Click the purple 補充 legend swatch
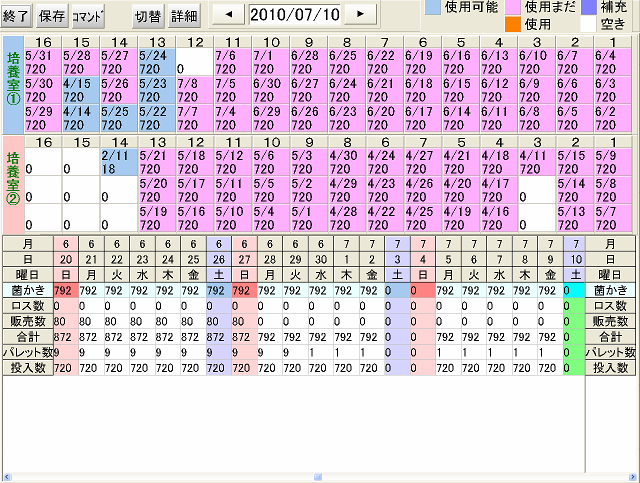 click(588, 7)
